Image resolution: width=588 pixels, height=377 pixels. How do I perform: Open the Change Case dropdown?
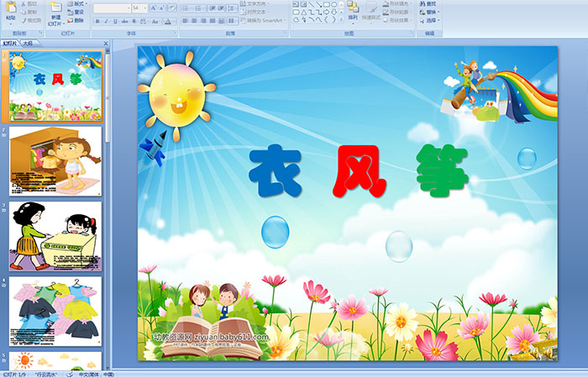(x=155, y=21)
